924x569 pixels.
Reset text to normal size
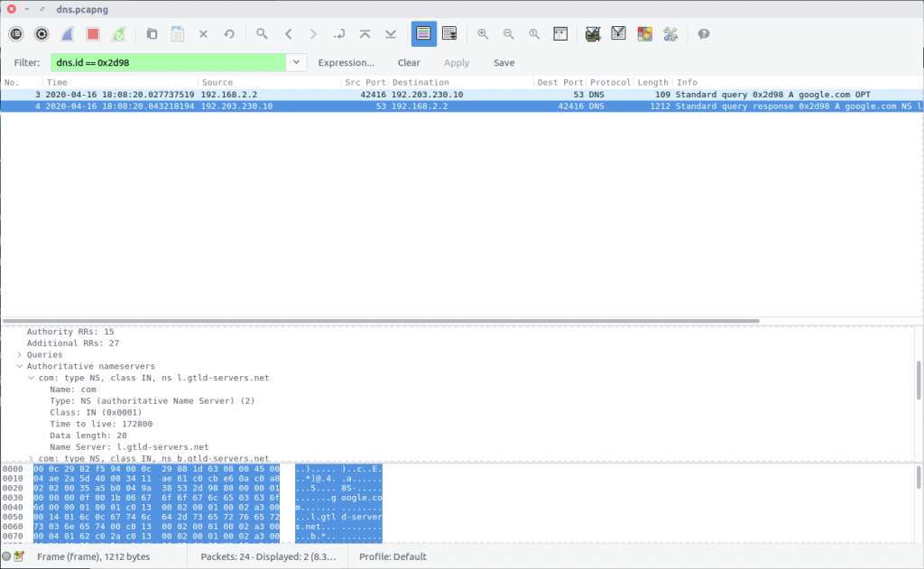click(x=534, y=34)
